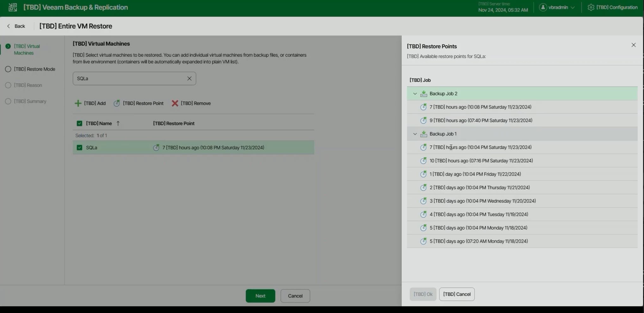The image size is (644, 313).
Task: Click the SQLa name in table row
Action: coord(91,147)
